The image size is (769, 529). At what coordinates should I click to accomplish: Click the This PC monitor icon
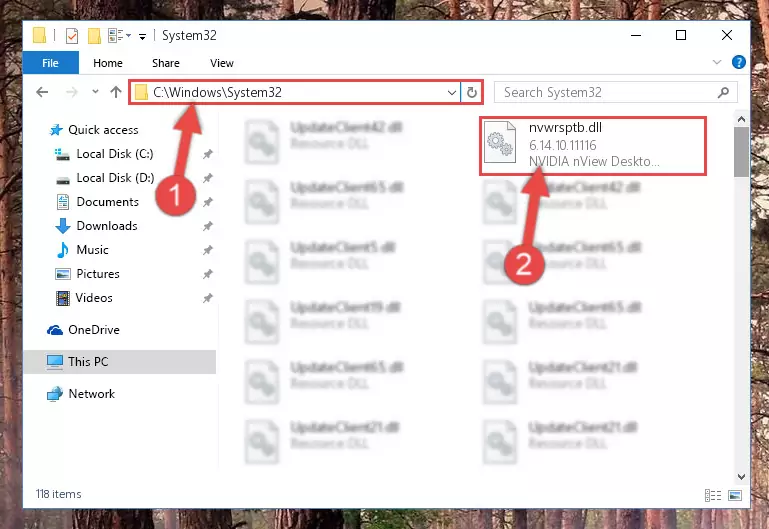54,362
